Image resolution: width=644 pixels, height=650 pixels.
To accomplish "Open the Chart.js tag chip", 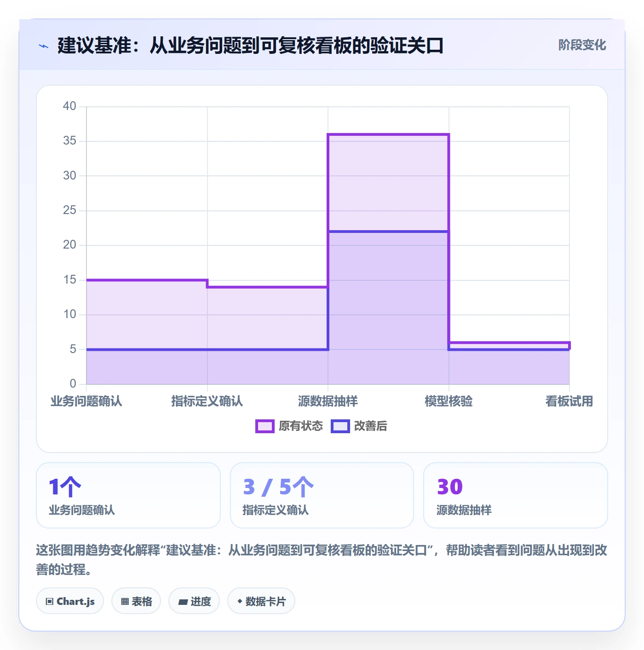I will pos(70,601).
